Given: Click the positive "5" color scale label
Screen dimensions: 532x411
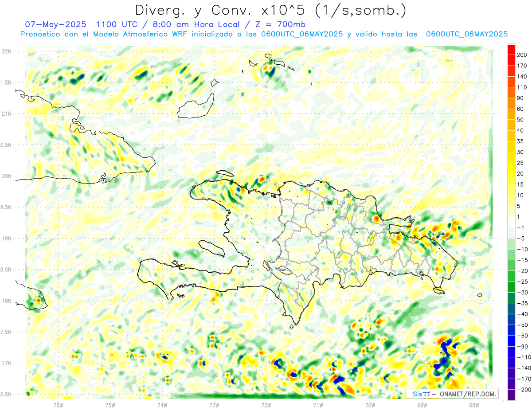Looking at the screenshot, I should [x=519, y=206].
